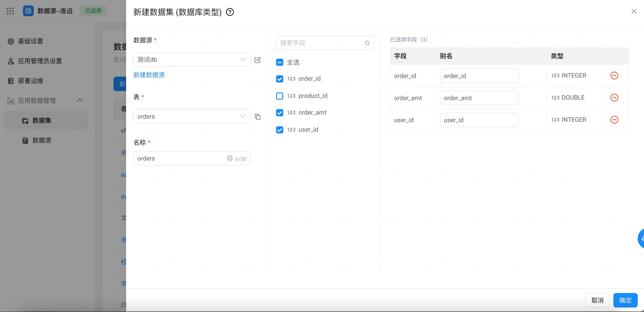Toggle the 全选 select-all checkbox
Viewport: 644px width, 312px height.
[279, 62]
